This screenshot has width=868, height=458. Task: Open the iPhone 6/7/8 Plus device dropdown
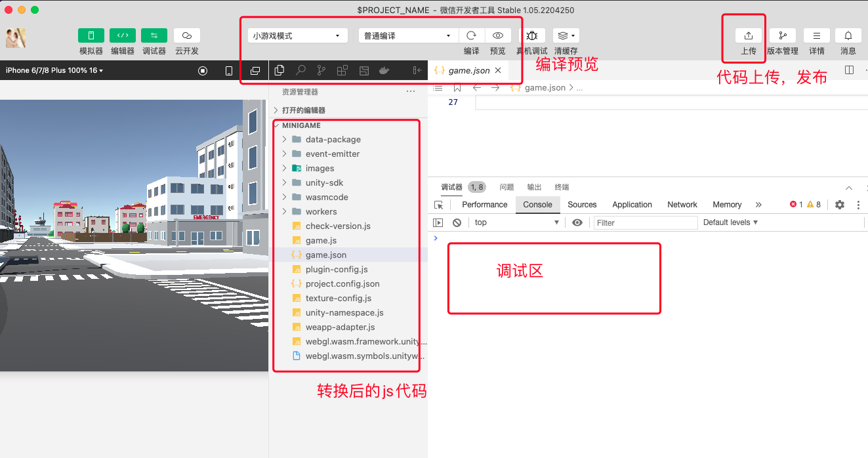click(54, 70)
